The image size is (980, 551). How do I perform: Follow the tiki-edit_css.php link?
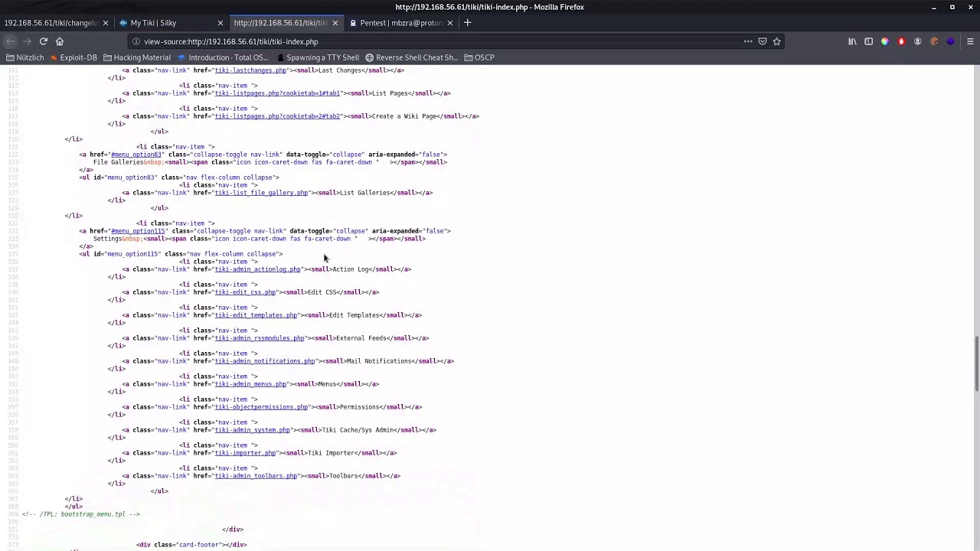[245, 292]
